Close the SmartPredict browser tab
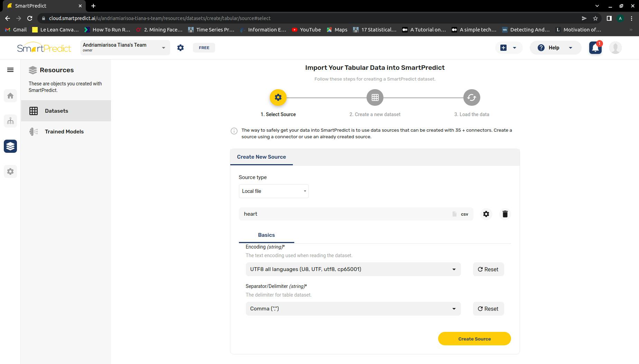Viewport: 639px width, 364px height. (80, 6)
